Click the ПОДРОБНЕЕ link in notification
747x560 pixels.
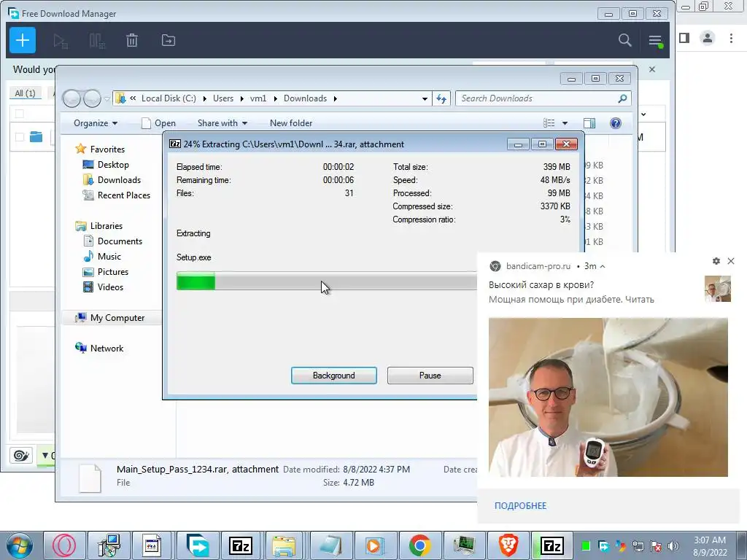point(520,506)
